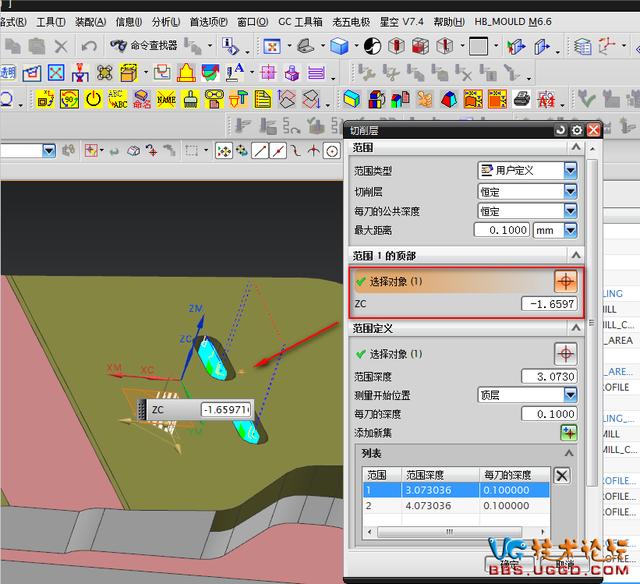Open the selection filter dropdown
This screenshot has width=640, height=584.
49,151
